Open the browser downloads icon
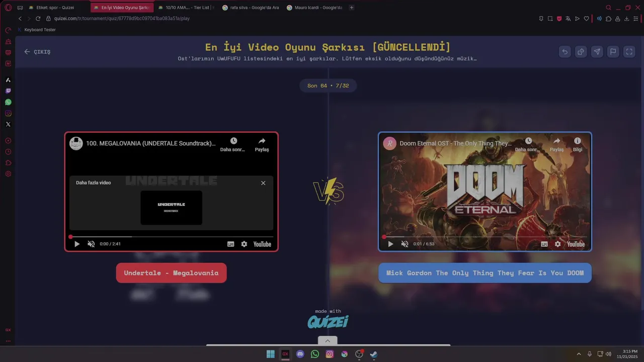Screen dimensions: 644x362 [x=626, y=19]
